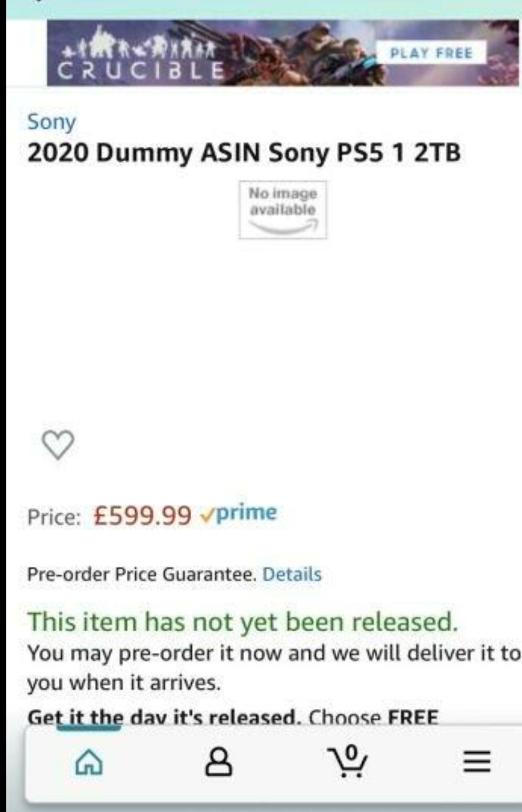The image size is (522, 812).
Task: Click the bold FREE delivery text
Action: (412, 717)
